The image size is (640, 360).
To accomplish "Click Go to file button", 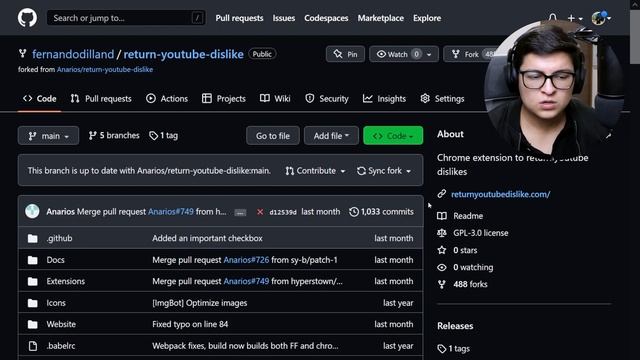I will pyautogui.click(x=273, y=136).
